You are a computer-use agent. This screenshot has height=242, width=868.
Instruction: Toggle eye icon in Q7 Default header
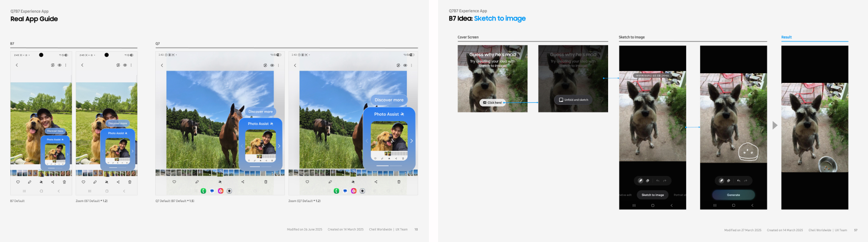[x=272, y=65]
